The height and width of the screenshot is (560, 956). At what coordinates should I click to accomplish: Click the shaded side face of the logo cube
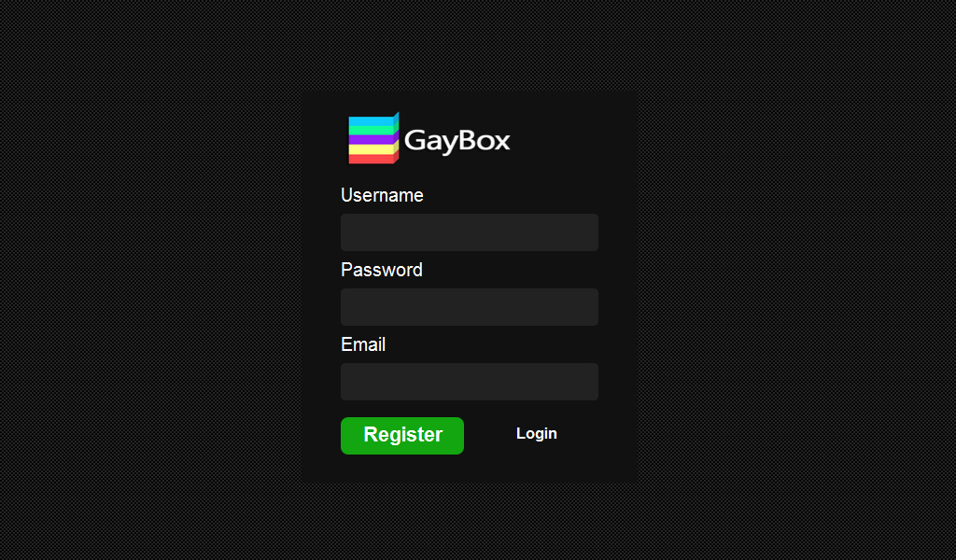pyautogui.click(x=396, y=136)
